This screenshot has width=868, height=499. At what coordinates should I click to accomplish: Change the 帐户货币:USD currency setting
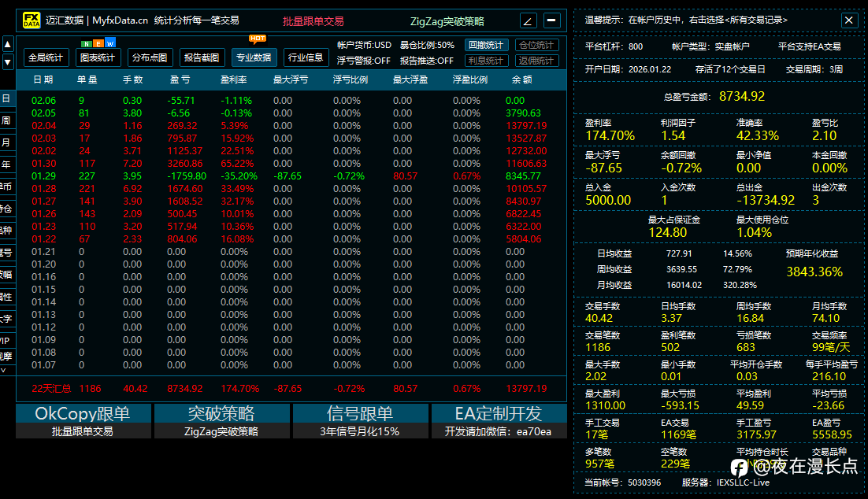[x=364, y=45]
